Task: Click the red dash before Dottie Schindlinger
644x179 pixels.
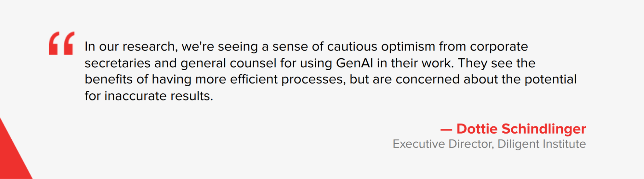Action: [x=446, y=130]
